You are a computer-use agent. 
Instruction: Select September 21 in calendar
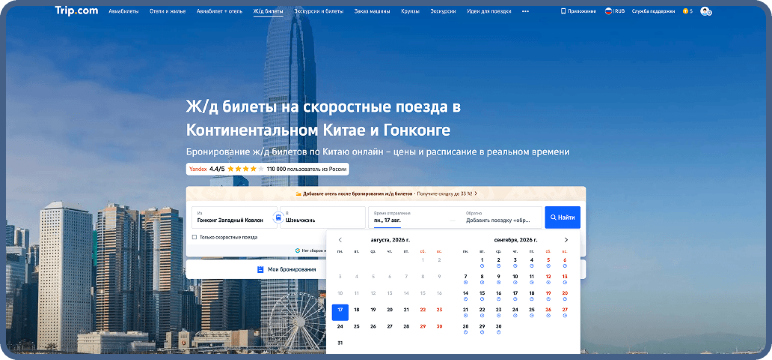465,311
